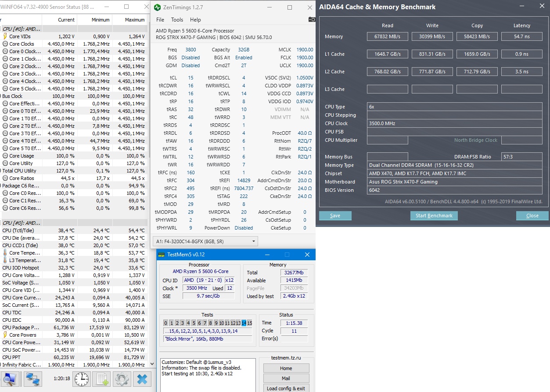Select the CPU PPT row in HWiNFO
The width and height of the screenshot is (550, 392).
coord(73,357)
